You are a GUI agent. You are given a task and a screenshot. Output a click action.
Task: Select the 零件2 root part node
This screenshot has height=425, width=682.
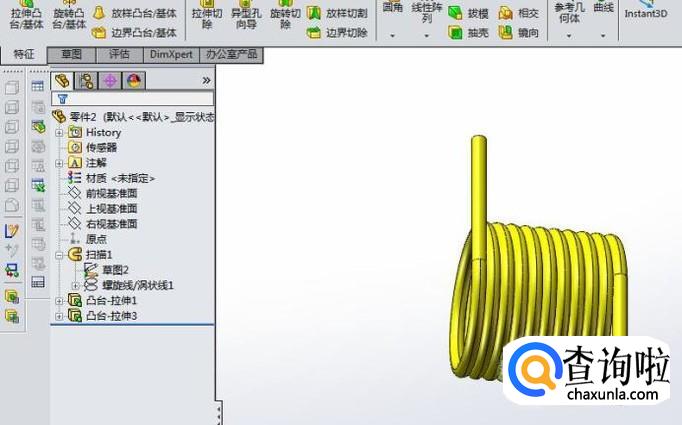pyautogui.click(x=133, y=117)
